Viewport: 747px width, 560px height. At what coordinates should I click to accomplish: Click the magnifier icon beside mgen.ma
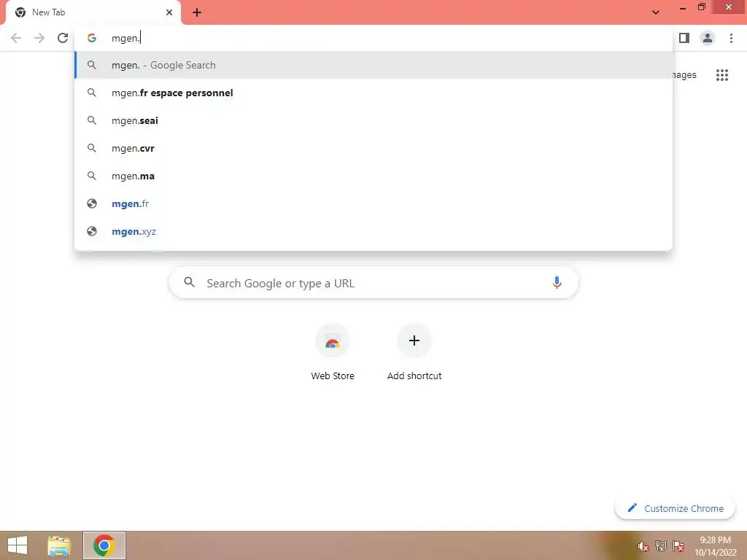92,176
